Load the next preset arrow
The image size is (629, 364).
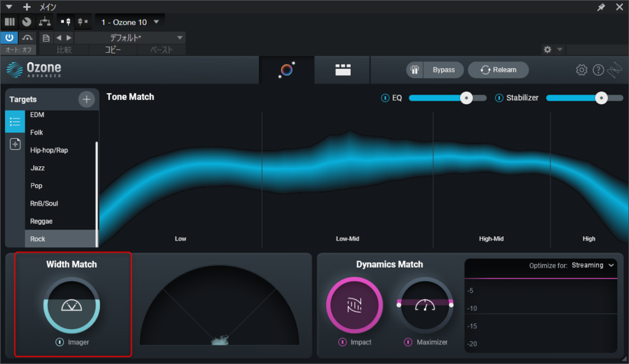[69, 37]
